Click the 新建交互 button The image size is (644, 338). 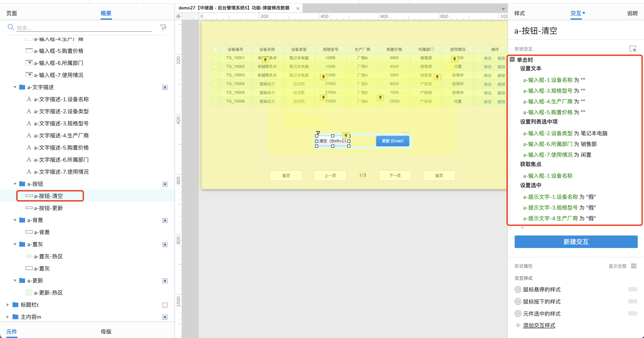(576, 242)
